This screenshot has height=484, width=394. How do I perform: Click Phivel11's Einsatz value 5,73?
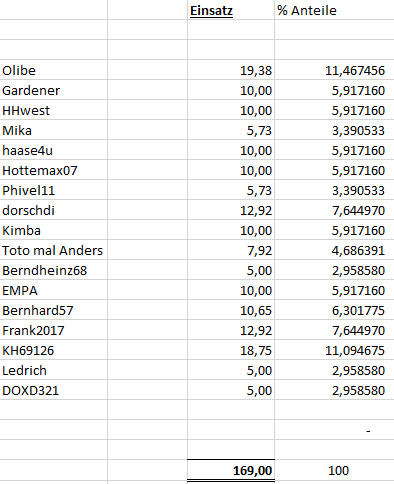(231, 190)
